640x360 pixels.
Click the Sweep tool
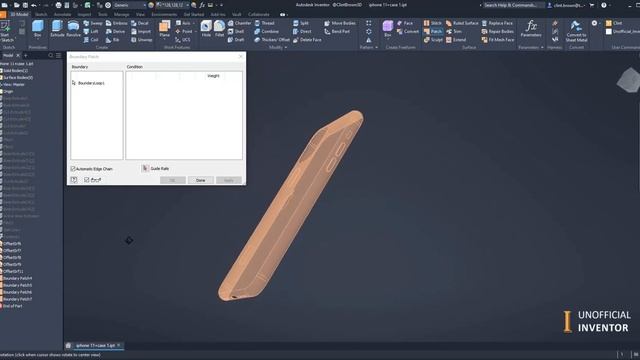click(93, 23)
